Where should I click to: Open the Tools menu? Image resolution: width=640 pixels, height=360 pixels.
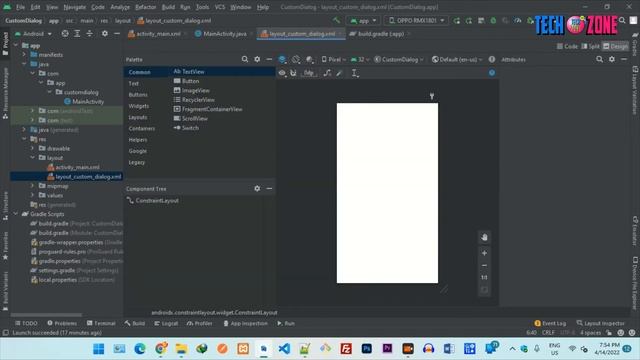(x=202, y=7)
